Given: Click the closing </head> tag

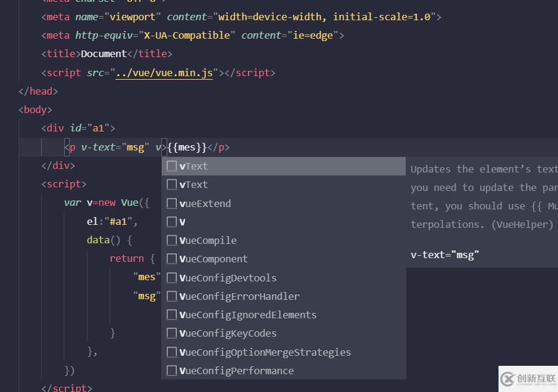Looking at the screenshot, I should [x=38, y=92].
